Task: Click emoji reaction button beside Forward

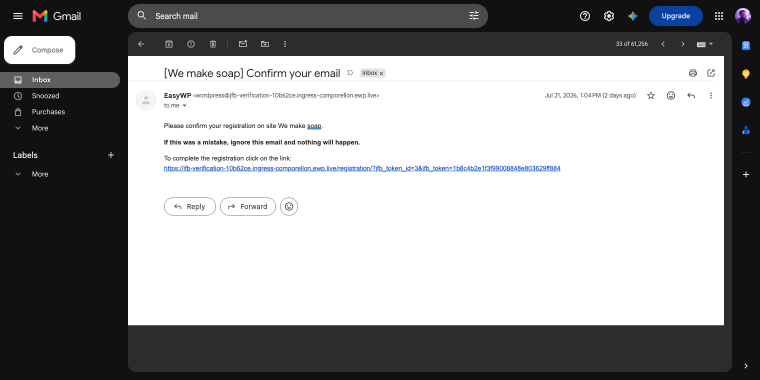Action: [289, 206]
